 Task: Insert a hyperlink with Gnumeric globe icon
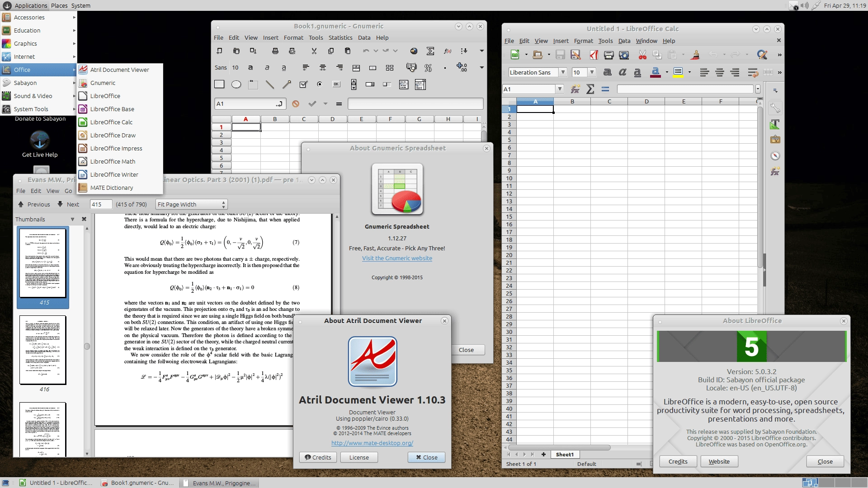[413, 51]
